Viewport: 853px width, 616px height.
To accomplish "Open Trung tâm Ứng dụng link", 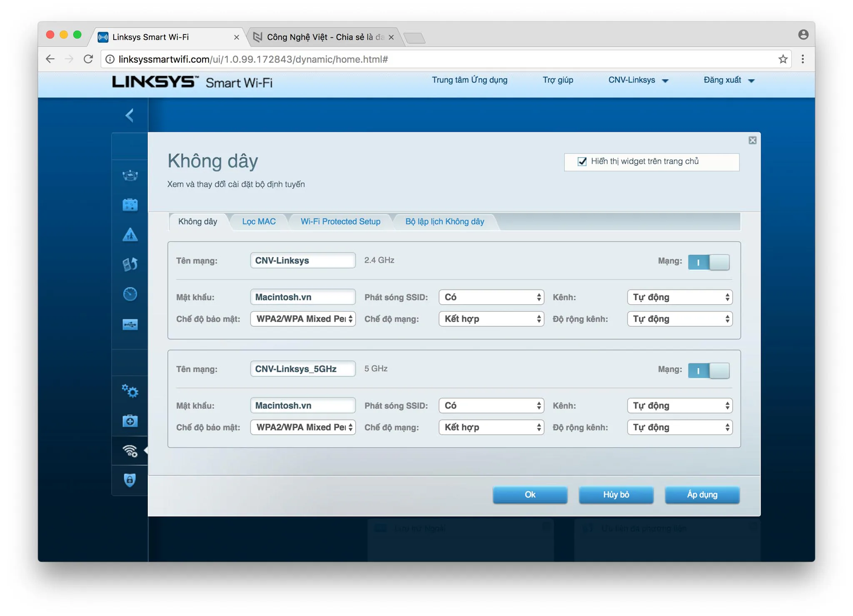I will [x=469, y=80].
